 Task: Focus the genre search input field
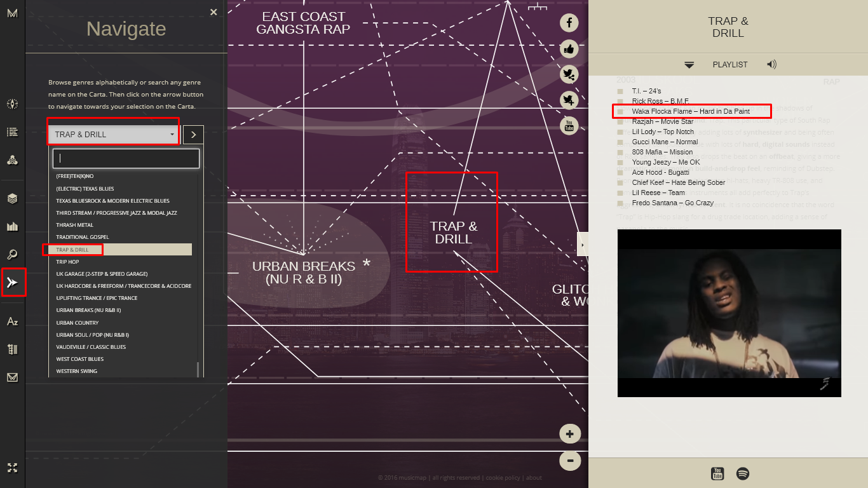(126, 159)
